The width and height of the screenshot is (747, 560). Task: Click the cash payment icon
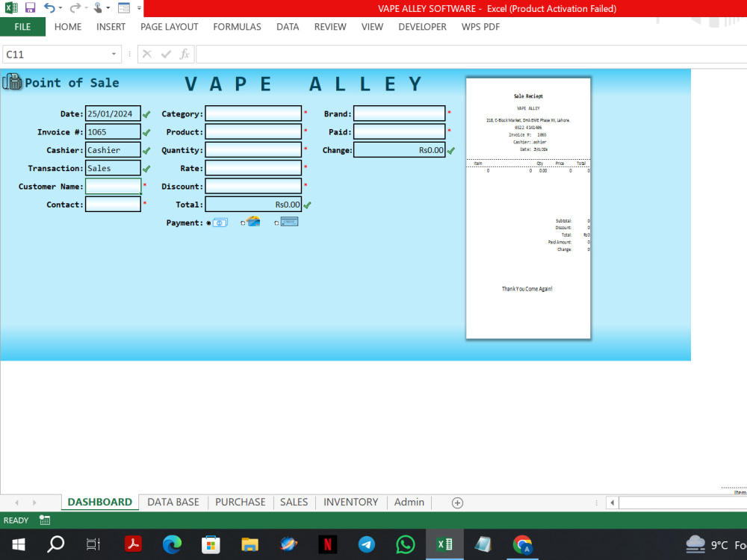click(220, 222)
